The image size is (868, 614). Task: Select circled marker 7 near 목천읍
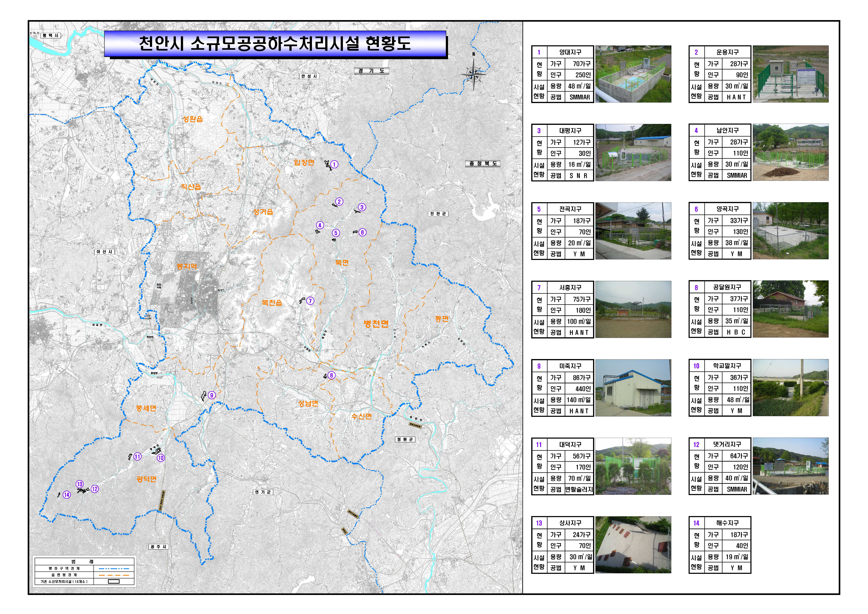310,301
